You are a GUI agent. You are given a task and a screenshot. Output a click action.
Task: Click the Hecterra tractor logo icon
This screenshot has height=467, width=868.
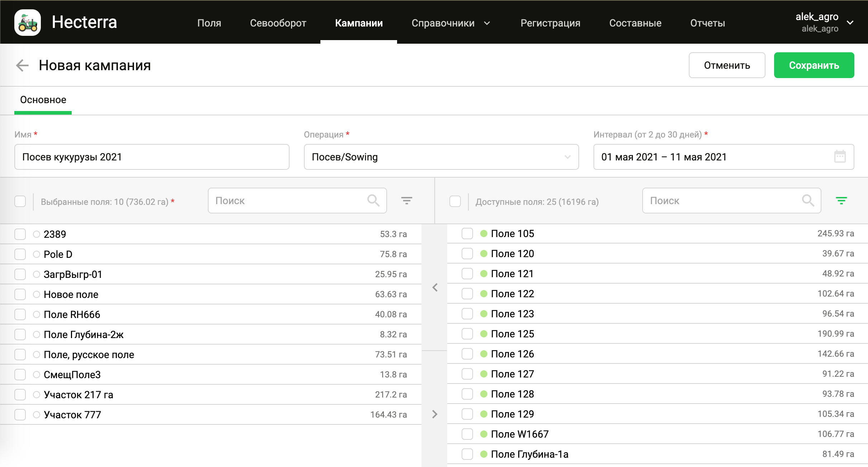[28, 23]
